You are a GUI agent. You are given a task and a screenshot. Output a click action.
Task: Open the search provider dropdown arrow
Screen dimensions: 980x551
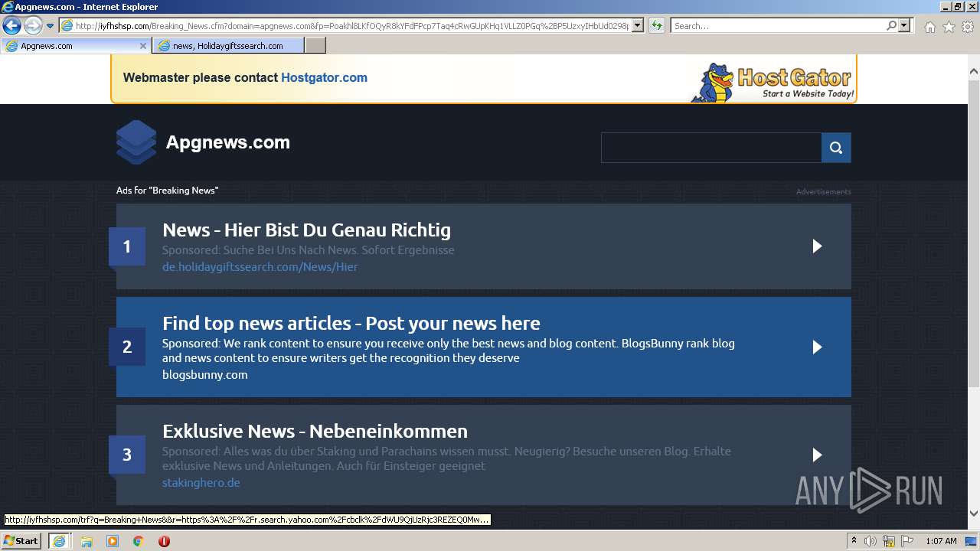coord(905,26)
